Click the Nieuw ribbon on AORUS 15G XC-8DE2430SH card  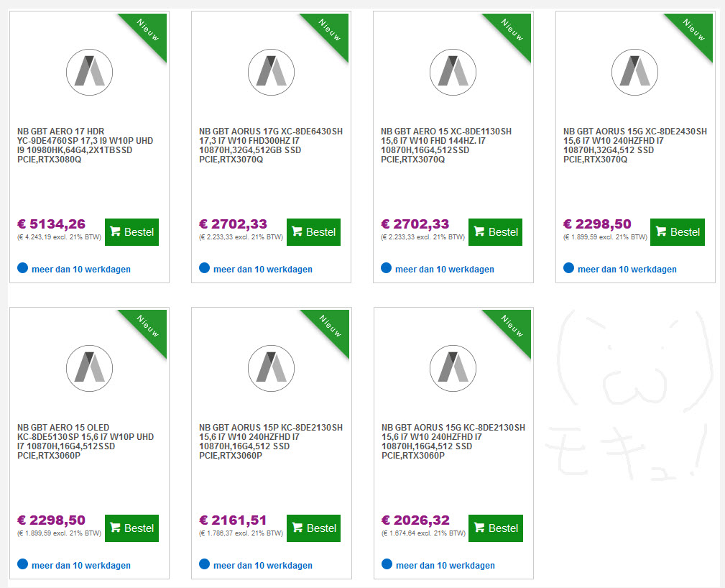coord(695,30)
